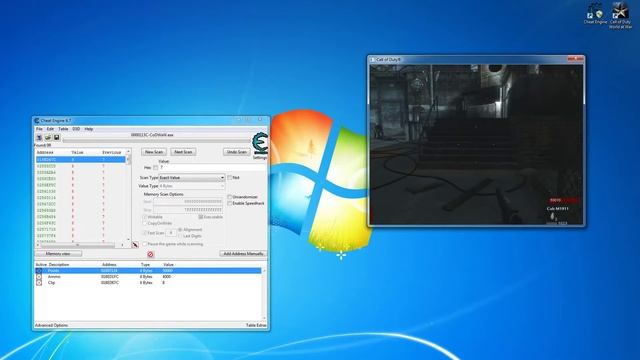Open the Scan Type dropdown

coord(192,178)
